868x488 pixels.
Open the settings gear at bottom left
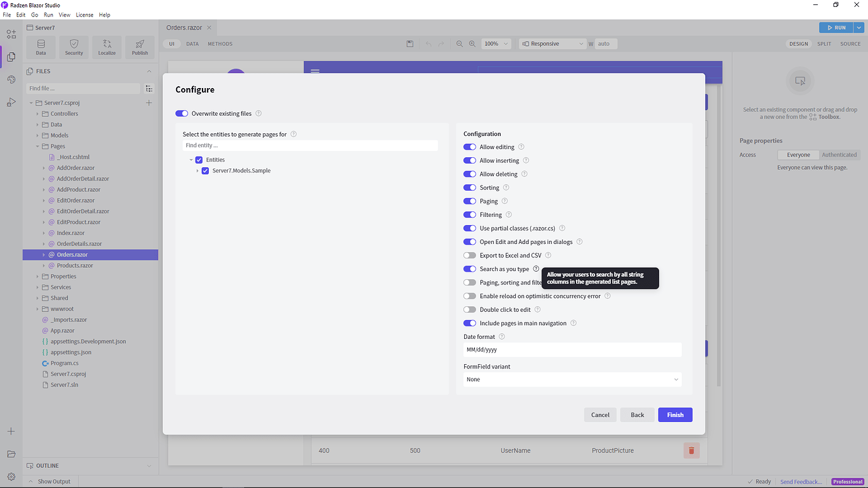pyautogui.click(x=11, y=478)
